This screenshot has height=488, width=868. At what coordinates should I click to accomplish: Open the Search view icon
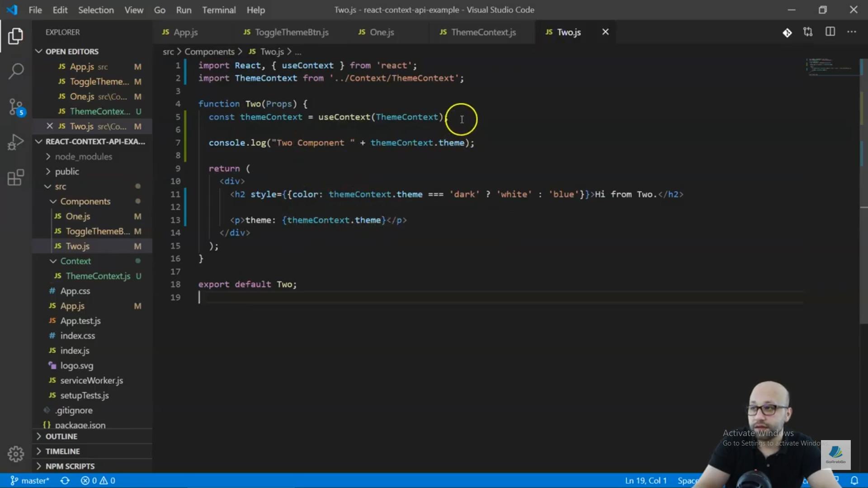click(16, 71)
